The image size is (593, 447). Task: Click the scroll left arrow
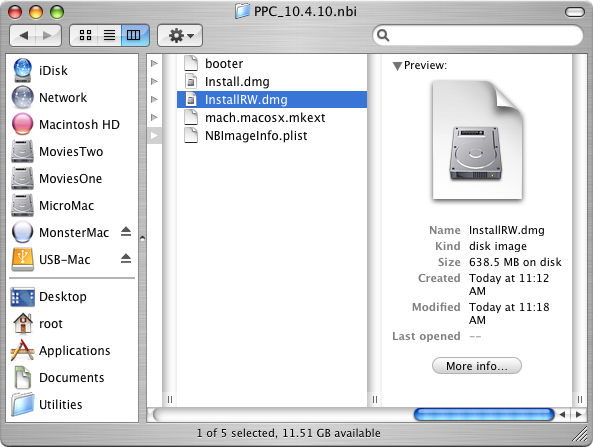563,414
